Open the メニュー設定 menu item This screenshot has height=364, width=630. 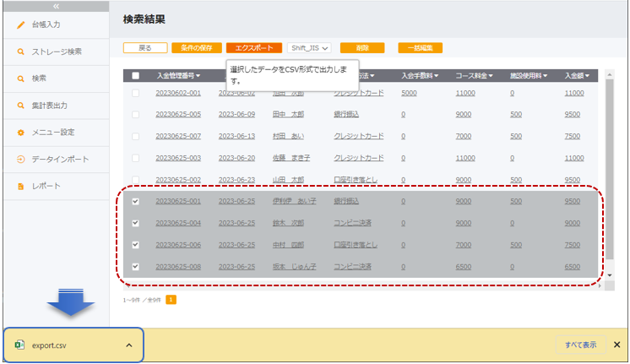click(57, 133)
